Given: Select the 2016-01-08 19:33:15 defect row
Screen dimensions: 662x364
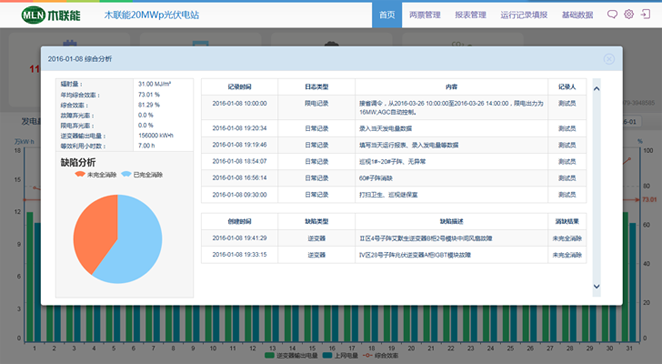Looking at the screenshot, I should 394,255.
